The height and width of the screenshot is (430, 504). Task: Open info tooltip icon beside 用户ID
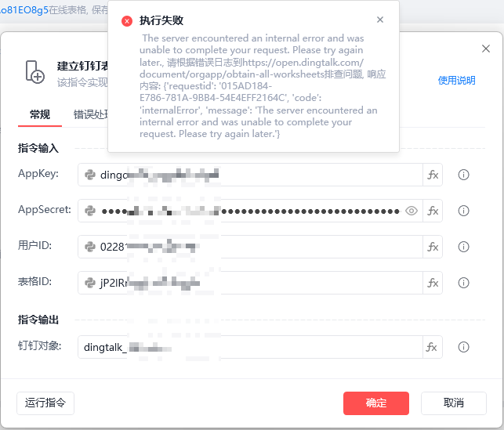(x=463, y=247)
